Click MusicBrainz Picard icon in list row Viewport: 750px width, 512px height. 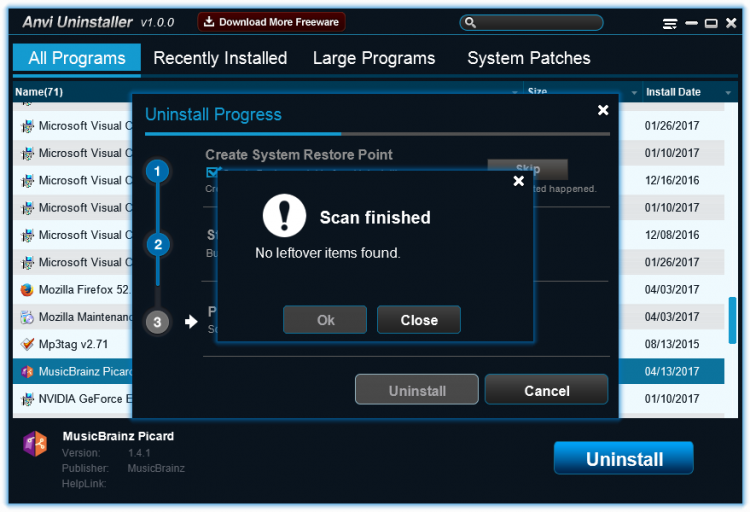tap(27, 371)
